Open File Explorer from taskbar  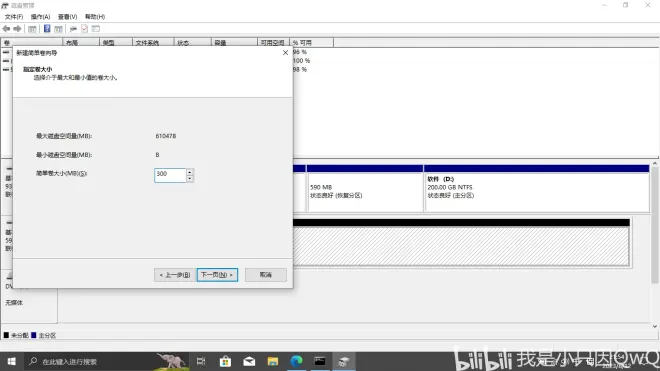(x=273, y=361)
